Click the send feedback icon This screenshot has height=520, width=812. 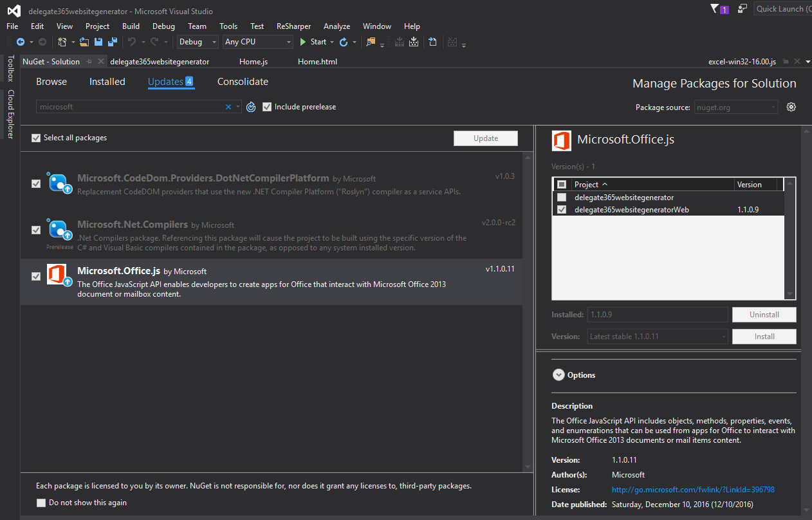point(743,9)
